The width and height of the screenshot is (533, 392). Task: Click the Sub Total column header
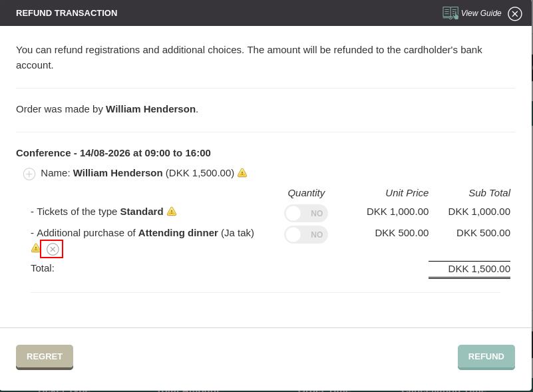click(x=490, y=193)
